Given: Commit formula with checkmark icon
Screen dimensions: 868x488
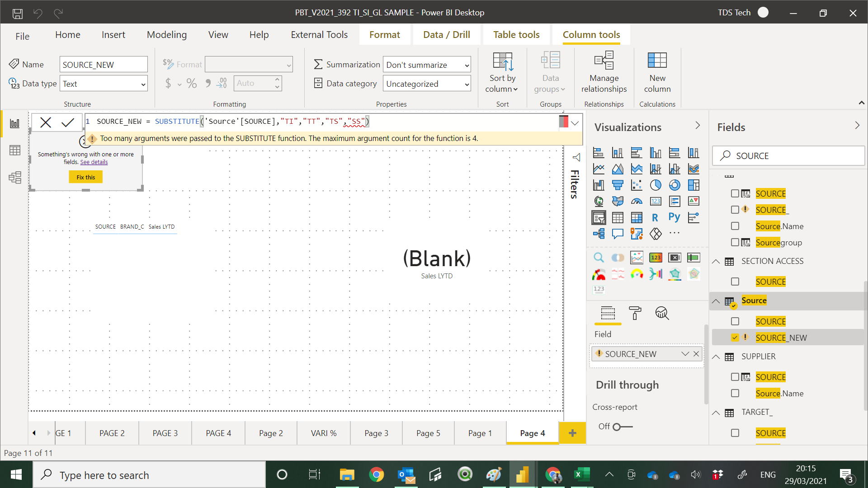Looking at the screenshot, I should (x=68, y=122).
